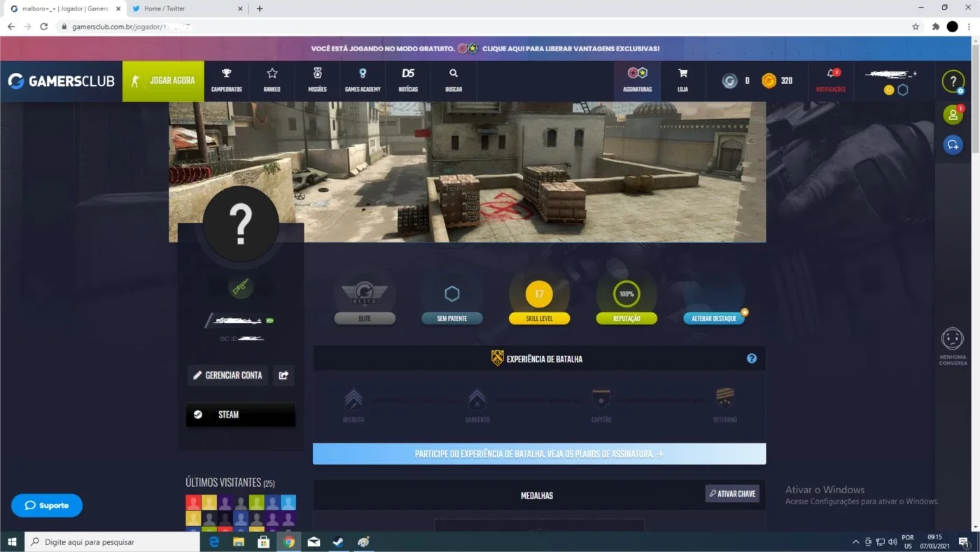The image size is (980, 552).
Task: Open the friends list icon with red badge
Action: click(953, 115)
